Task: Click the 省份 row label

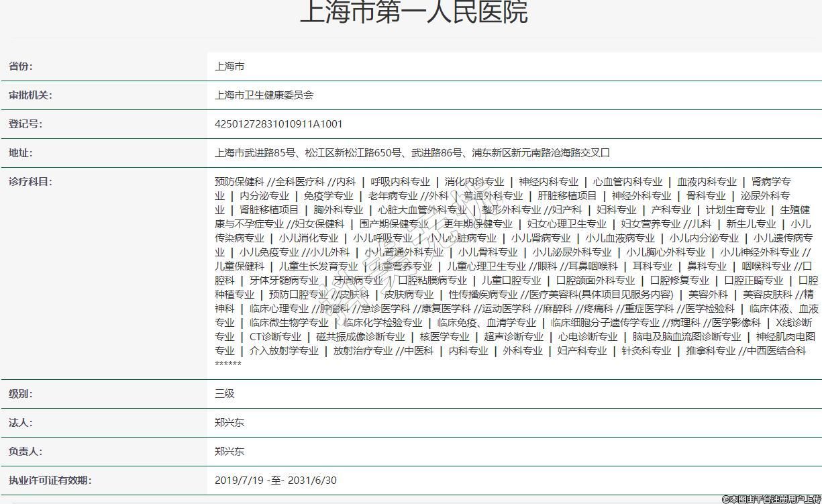Action: (x=20, y=66)
